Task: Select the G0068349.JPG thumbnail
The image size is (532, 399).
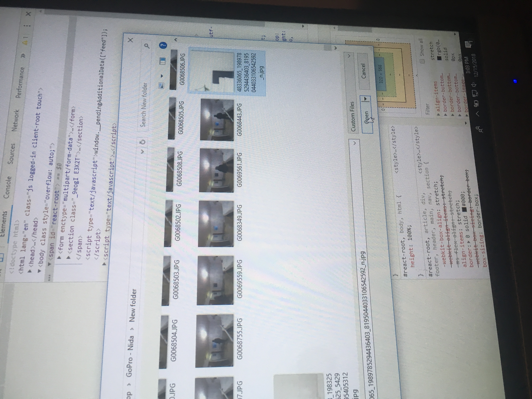Action: tap(216, 224)
